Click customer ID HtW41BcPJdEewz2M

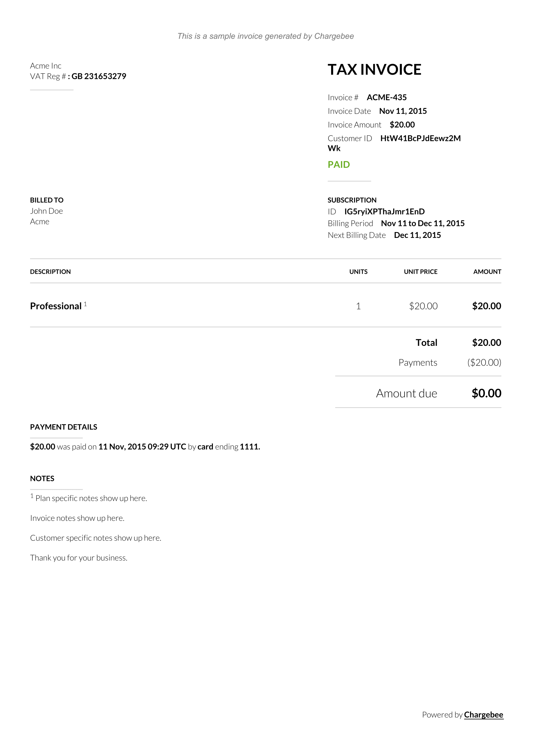click(x=420, y=138)
